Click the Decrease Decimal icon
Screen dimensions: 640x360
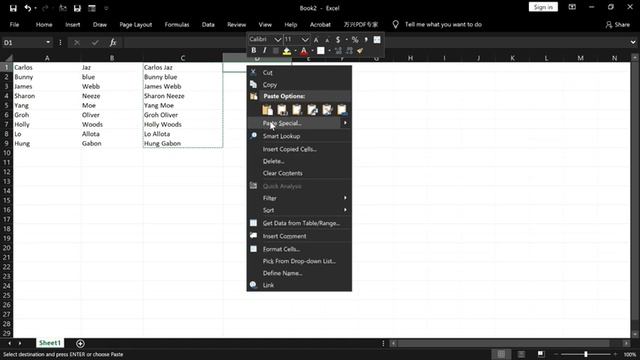pos(349,51)
